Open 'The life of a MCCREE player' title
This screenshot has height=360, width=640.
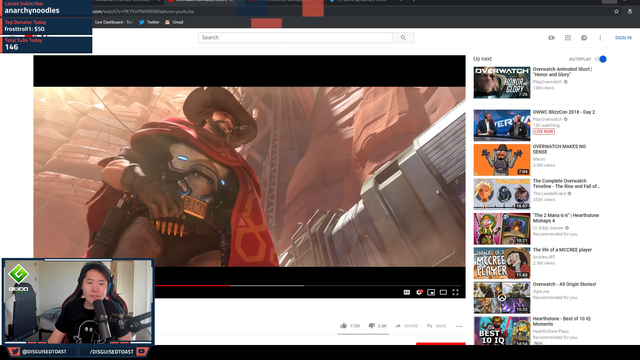pos(562,250)
